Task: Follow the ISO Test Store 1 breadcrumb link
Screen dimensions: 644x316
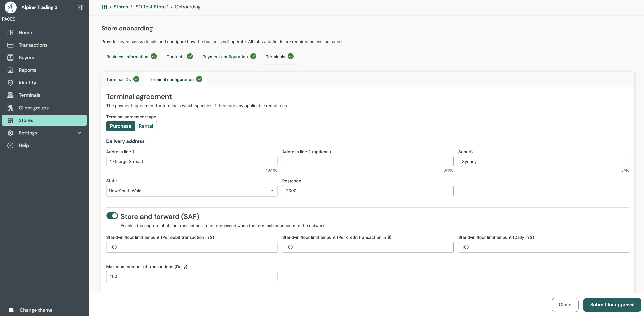Action: [x=151, y=7]
